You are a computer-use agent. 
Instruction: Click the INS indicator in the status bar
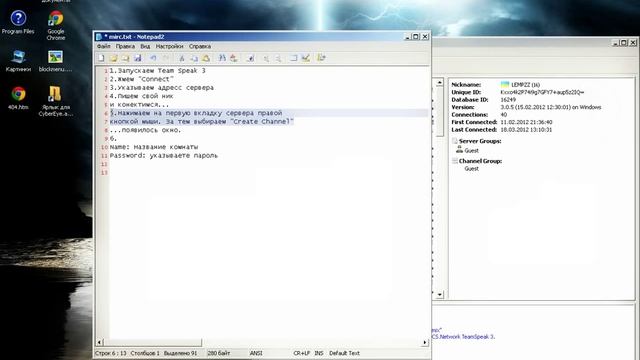pos(319,353)
